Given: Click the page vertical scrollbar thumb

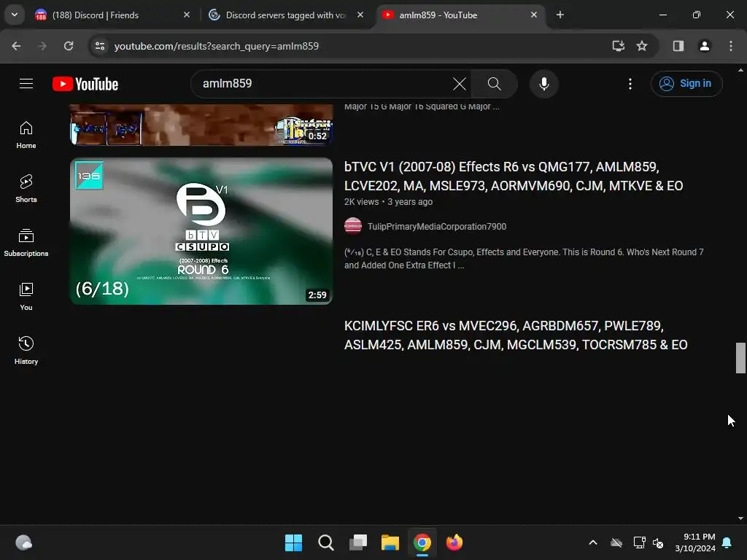Looking at the screenshot, I should pyautogui.click(x=740, y=357).
